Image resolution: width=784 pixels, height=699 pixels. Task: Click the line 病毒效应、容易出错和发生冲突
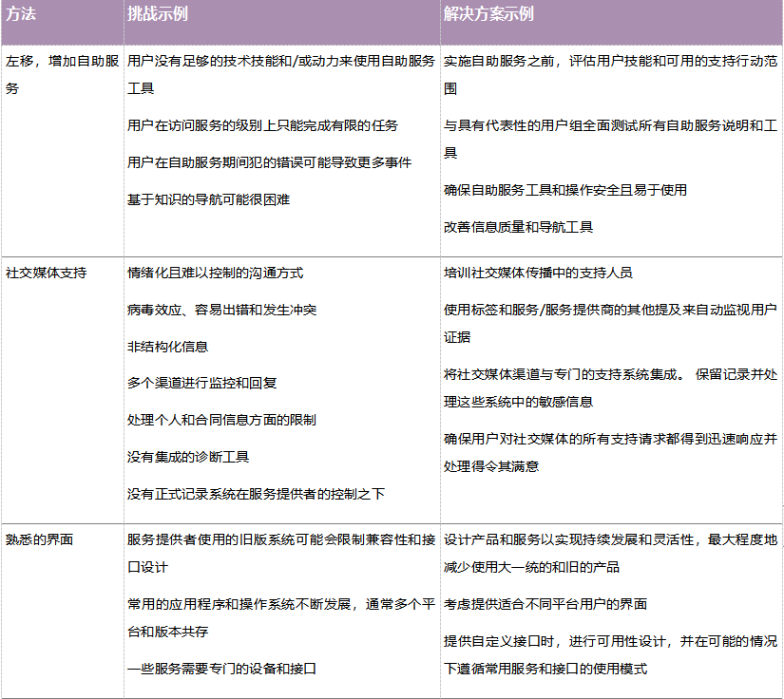click(x=221, y=310)
